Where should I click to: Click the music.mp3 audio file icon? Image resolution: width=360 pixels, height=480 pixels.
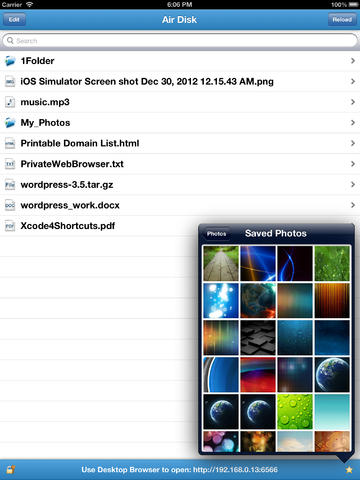(10, 102)
